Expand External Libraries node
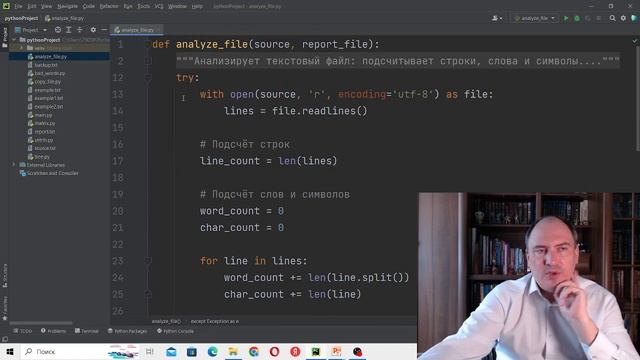Image resolution: width=640 pixels, height=360 pixels. pyautogui.click(x=14, y=165)
